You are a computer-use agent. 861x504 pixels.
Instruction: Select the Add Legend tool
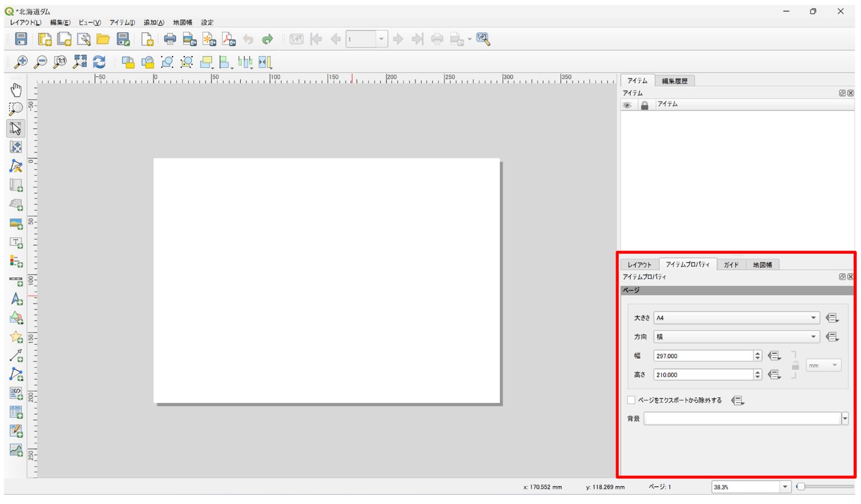coord(16,261)
